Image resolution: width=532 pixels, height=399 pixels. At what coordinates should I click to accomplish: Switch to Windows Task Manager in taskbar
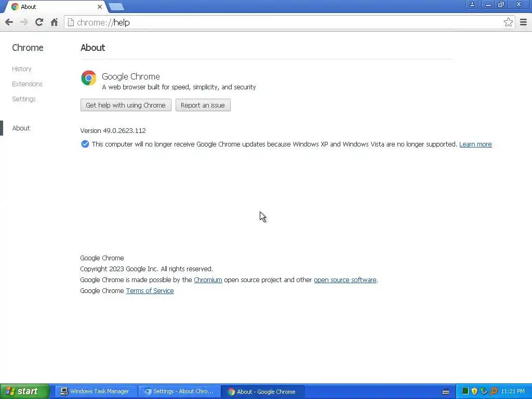tap(96, 392)
